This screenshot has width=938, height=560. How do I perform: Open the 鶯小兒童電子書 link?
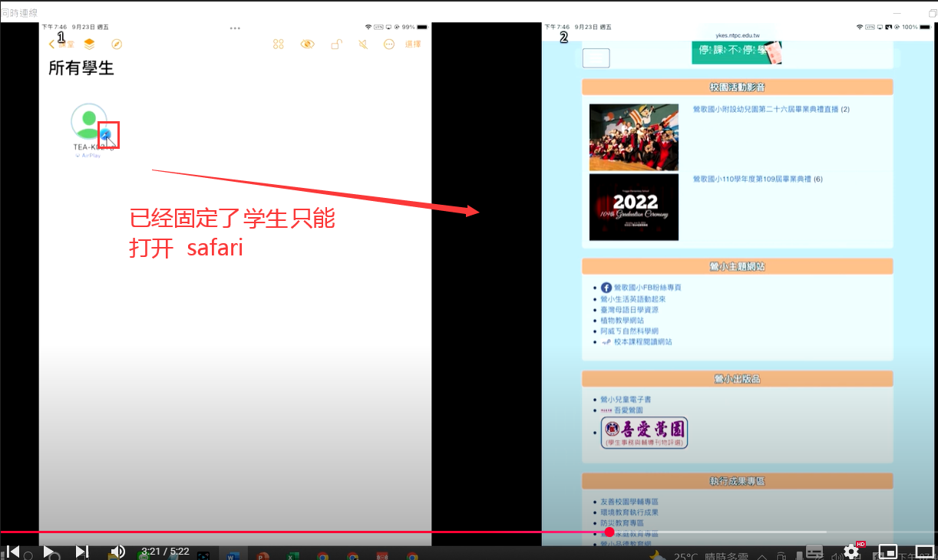[626, 400]
